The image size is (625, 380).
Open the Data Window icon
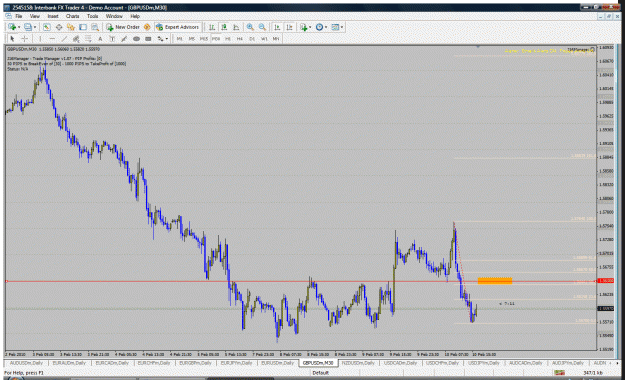[59, 27]
